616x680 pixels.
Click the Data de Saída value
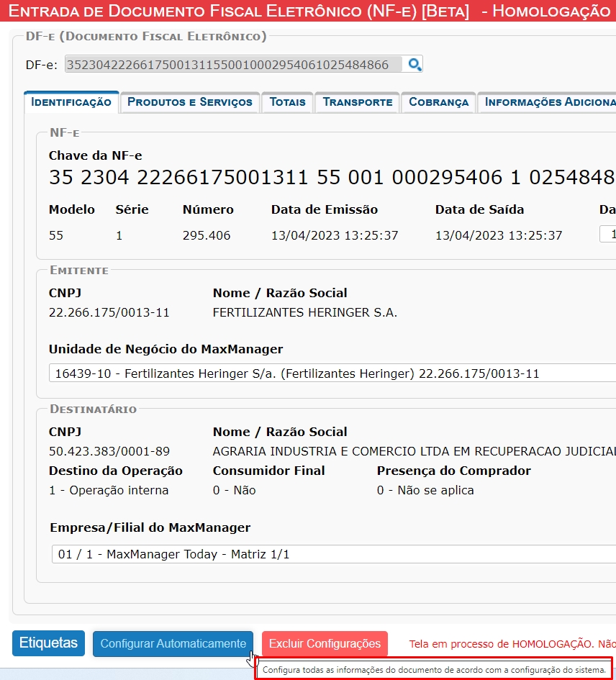tap(499, 235)
